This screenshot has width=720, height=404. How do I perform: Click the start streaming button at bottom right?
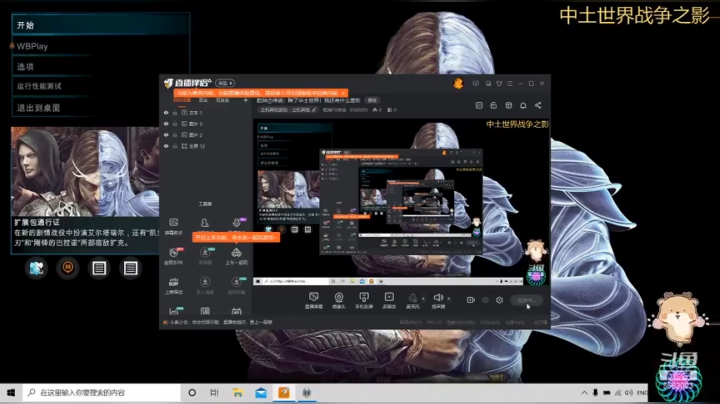click(x=526, y=300)
